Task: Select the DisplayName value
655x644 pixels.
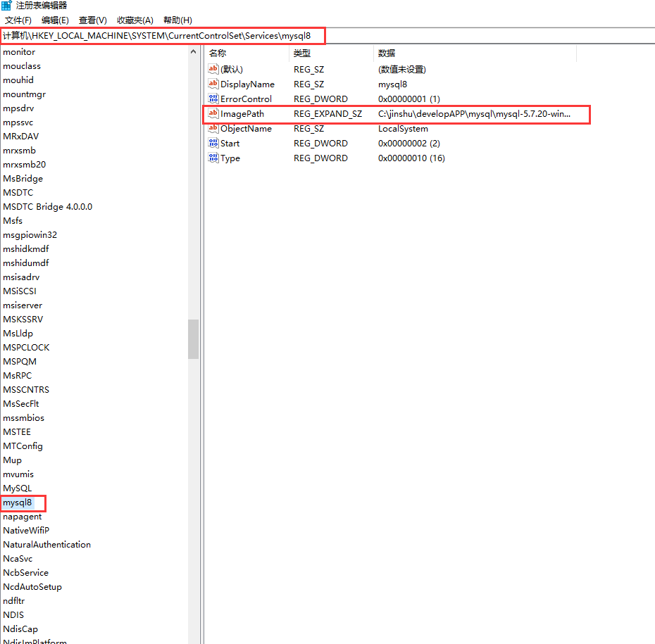Action: tap(247, 84)
